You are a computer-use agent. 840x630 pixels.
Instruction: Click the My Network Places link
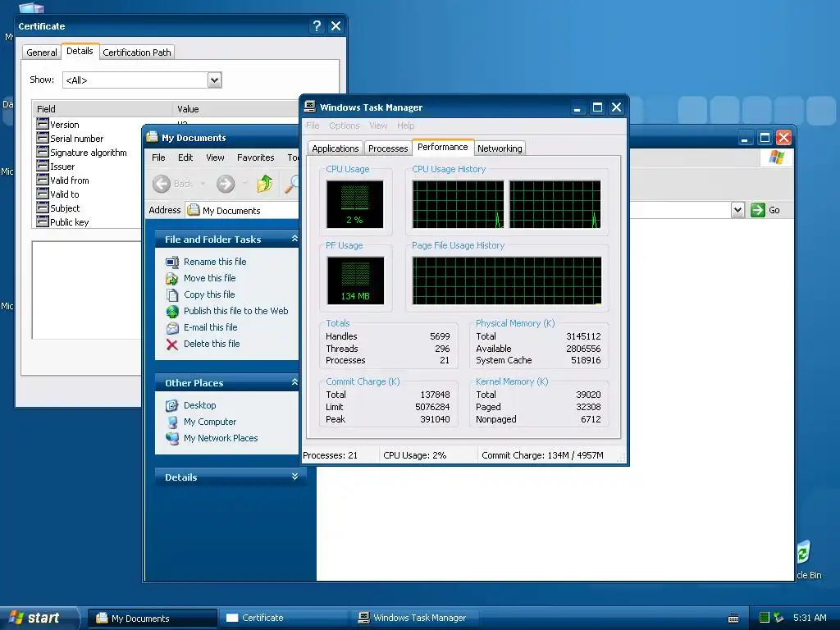coord(221,438)
